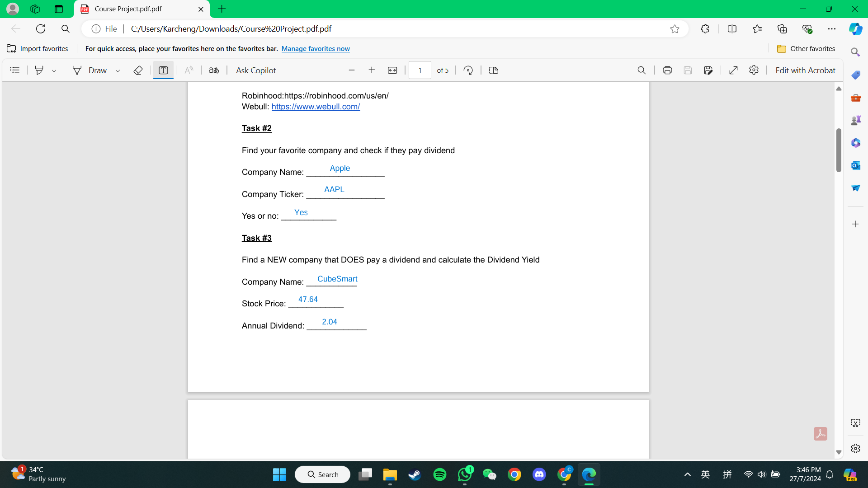Screen dimensions: 868x488
Task: Expand Draw tool options arrow
Action: [118, 70]
